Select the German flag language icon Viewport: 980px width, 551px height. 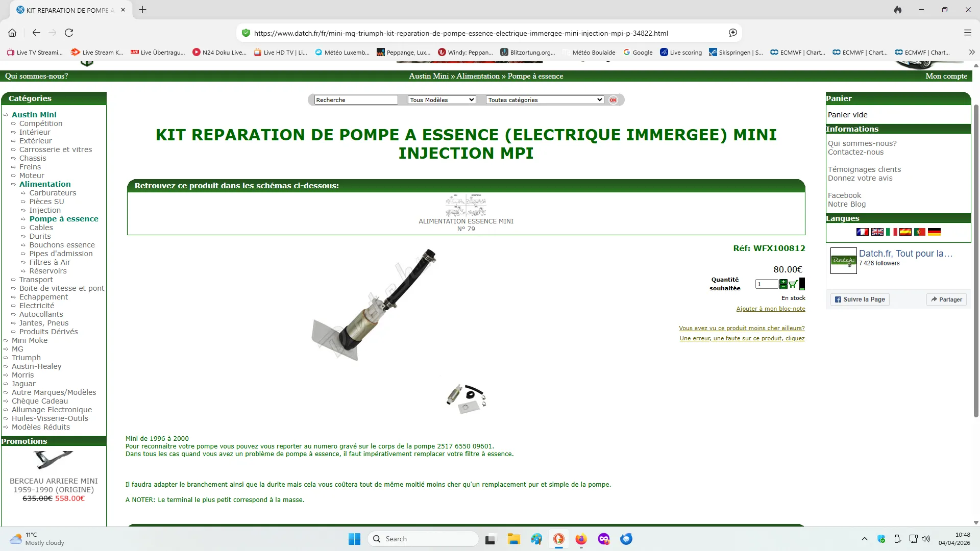coord(934,232)
